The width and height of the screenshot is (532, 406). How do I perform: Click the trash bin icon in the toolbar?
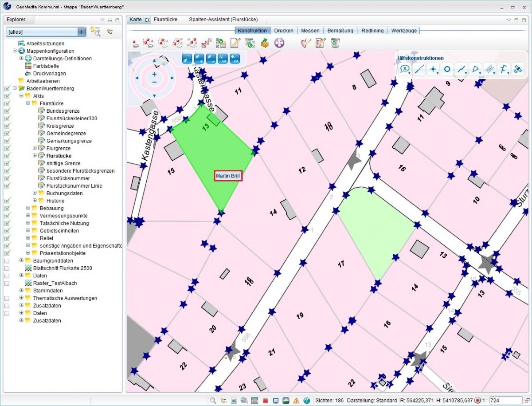pos(335,43)
